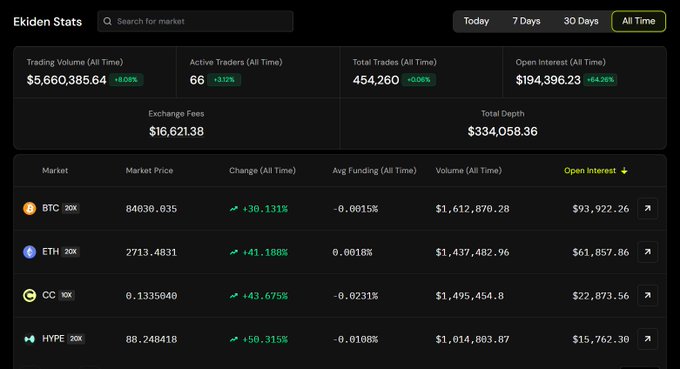Click ETH market price 2713.4831
Viewport: 680px width, 369px height.
click(x=151, y=252)
